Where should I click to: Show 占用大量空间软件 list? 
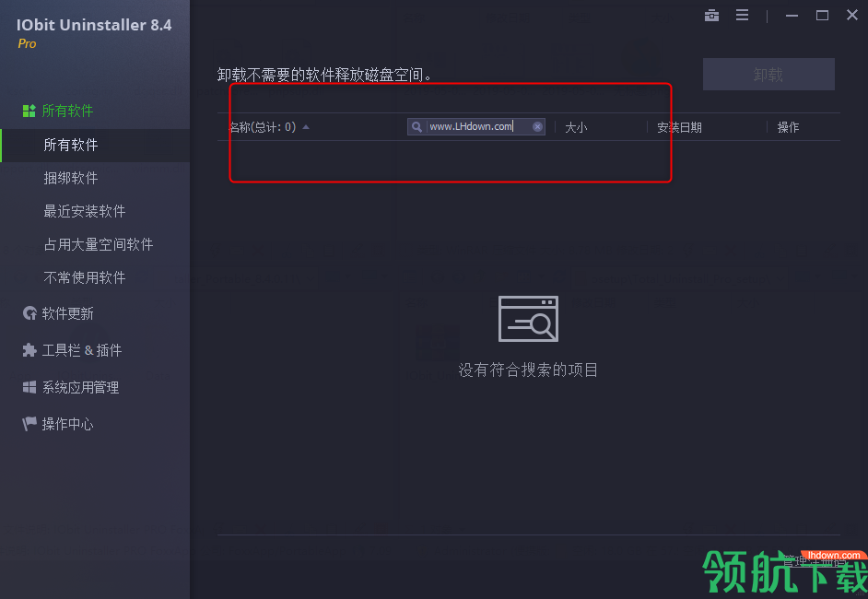[98, 245]
